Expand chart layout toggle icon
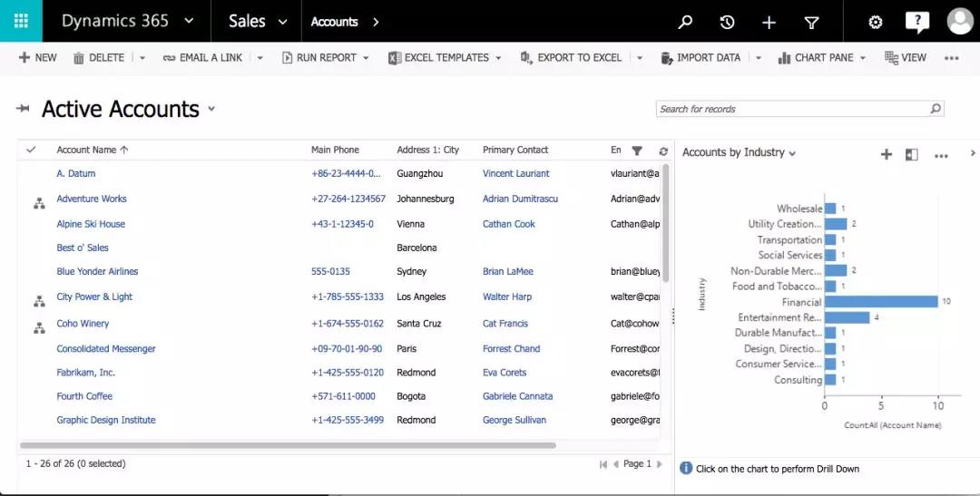Screen dimensions: 980x496 (912, 154)
